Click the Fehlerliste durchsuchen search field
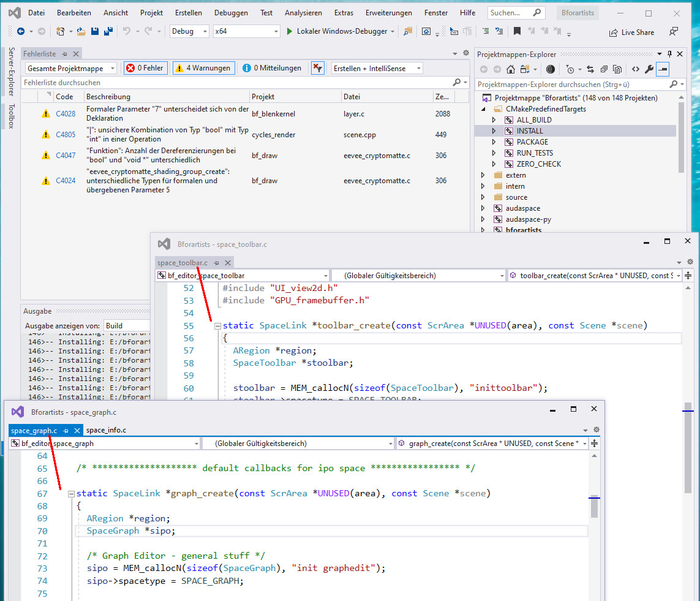The image size is (700, 601). [236, 83]
